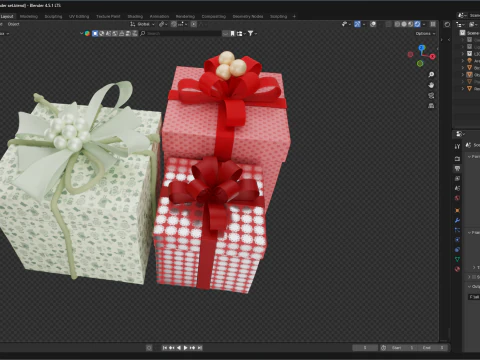Screen dimensions: 480x360
Task: Switch to the Shading workspace tab
Action: coord(135,16)
